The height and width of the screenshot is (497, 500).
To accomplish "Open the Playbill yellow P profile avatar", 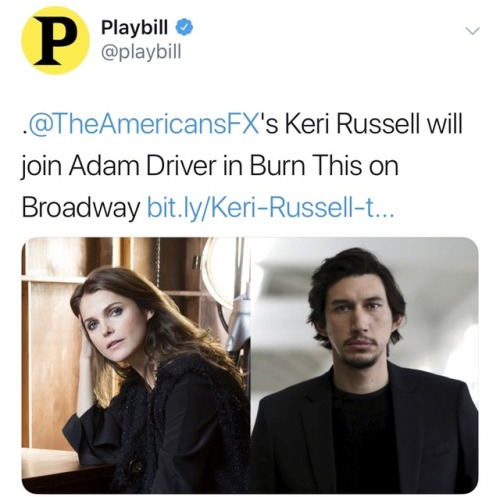I will click(x=55, y=40).
